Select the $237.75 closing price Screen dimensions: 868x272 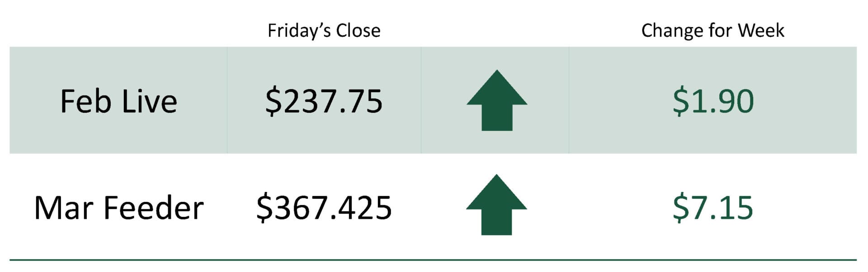point(324,101)
